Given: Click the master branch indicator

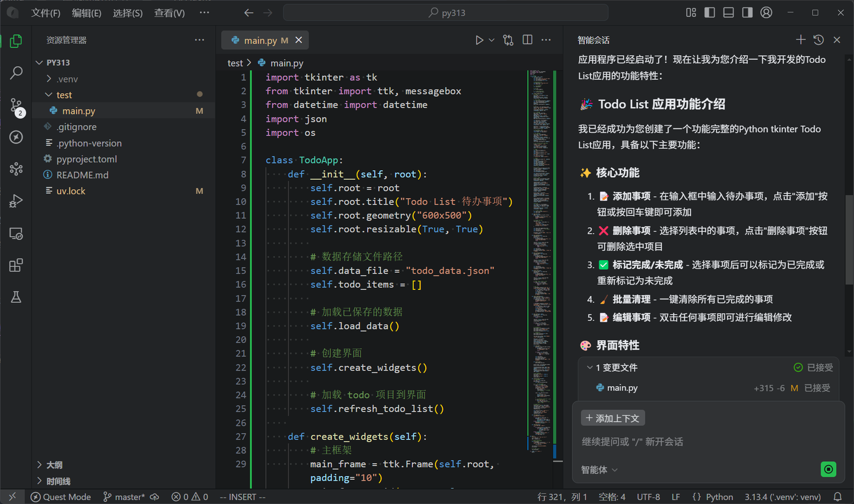Looking at the screenshot, I should click(x=124, y=497).
